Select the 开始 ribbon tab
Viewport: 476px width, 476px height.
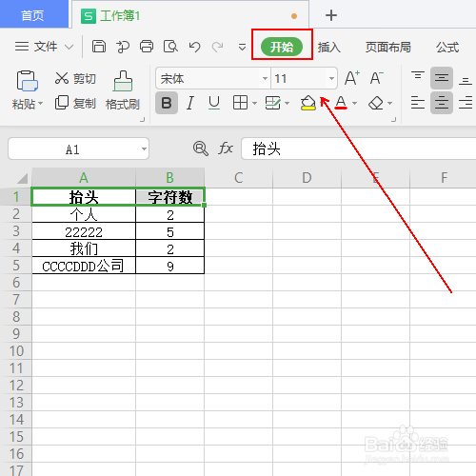[x=282, y=47]
